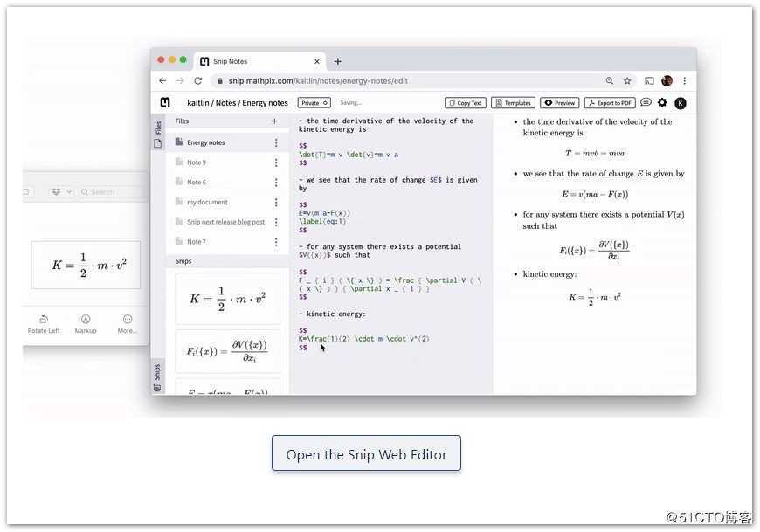
Task: Open options menu for Note 6
Action: (276, 183)
